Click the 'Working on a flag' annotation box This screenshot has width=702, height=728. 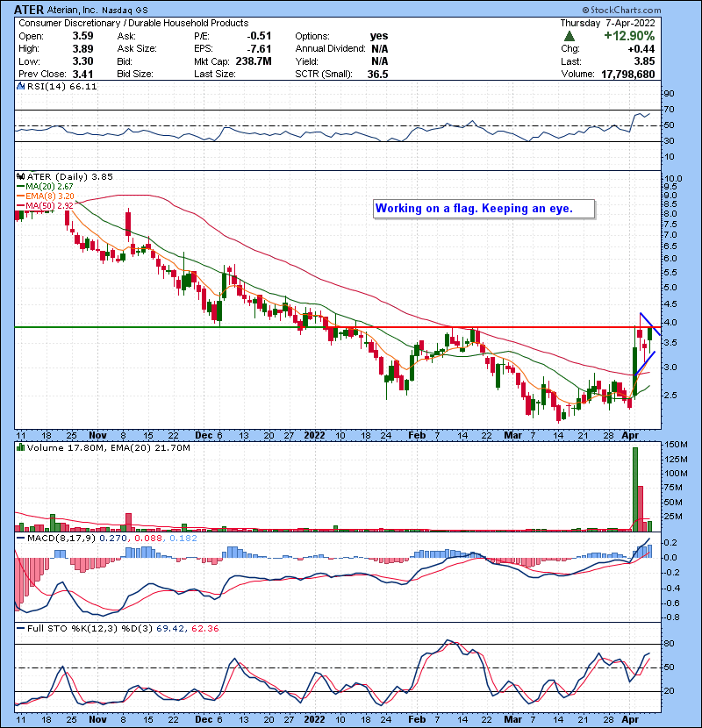(x=484, y=209)
